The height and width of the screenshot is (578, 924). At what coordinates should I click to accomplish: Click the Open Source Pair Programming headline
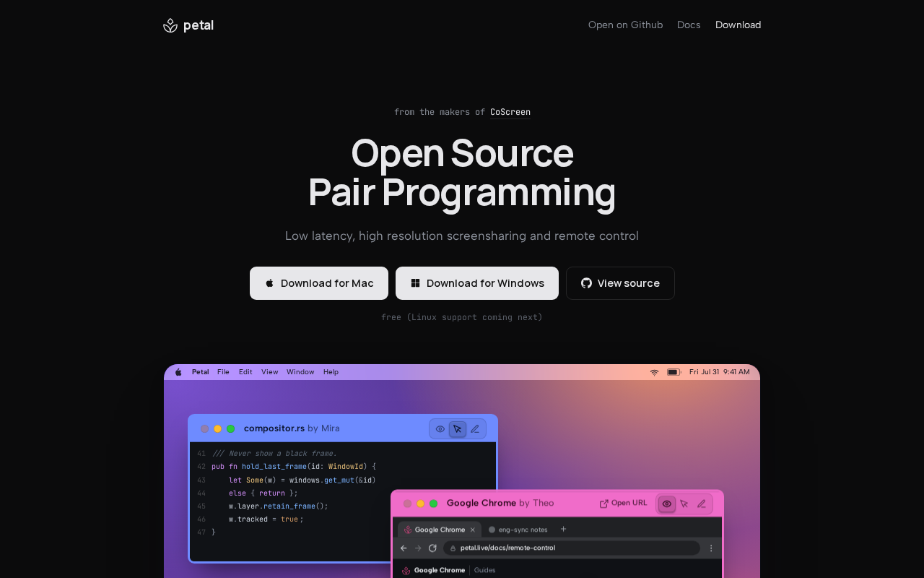tap(462, 173)
